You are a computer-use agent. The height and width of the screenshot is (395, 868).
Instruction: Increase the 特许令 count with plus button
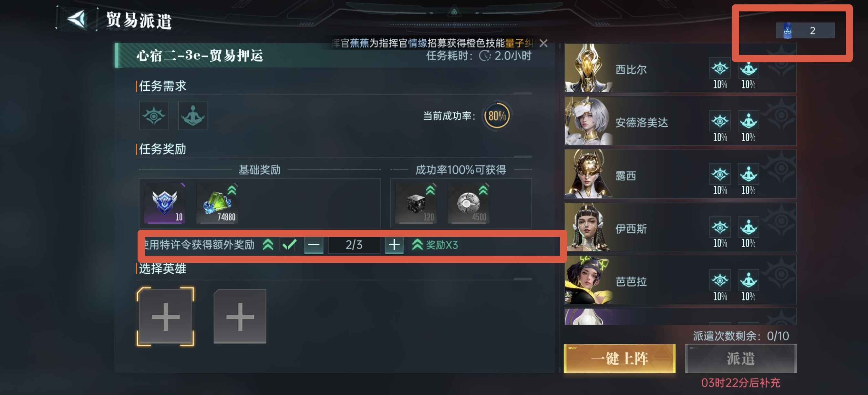(x=394, y=245)
